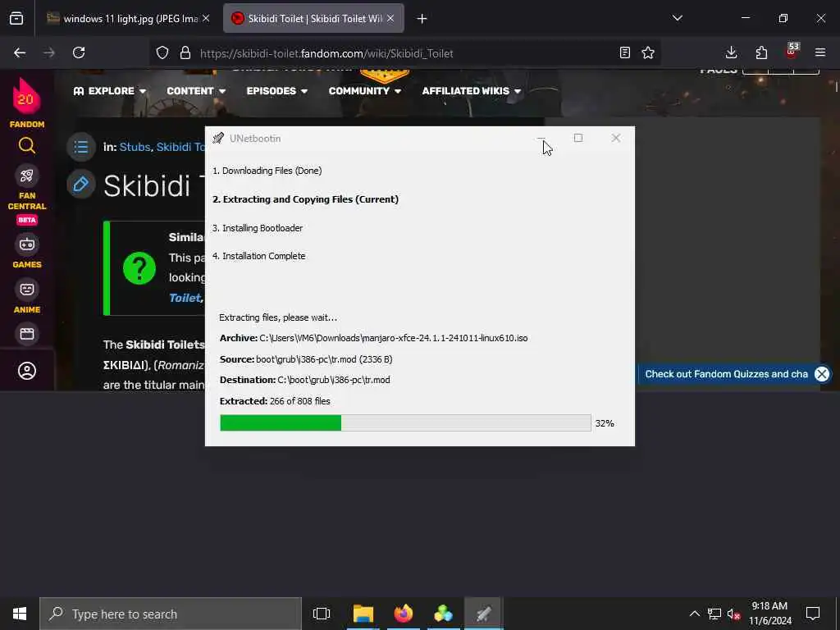840x630 pixels.
Task: Open the muted volume tray icon
Action: coord(733,614)
